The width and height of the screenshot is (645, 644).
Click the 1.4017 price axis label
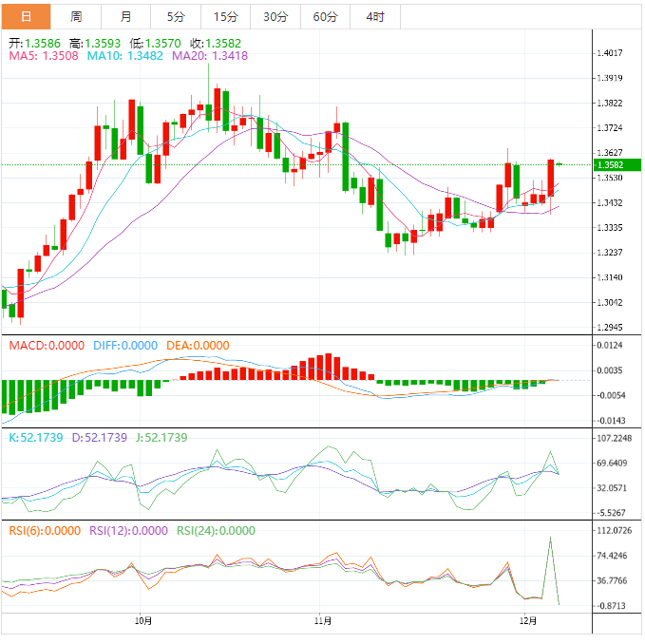click(x=610, y=53)
